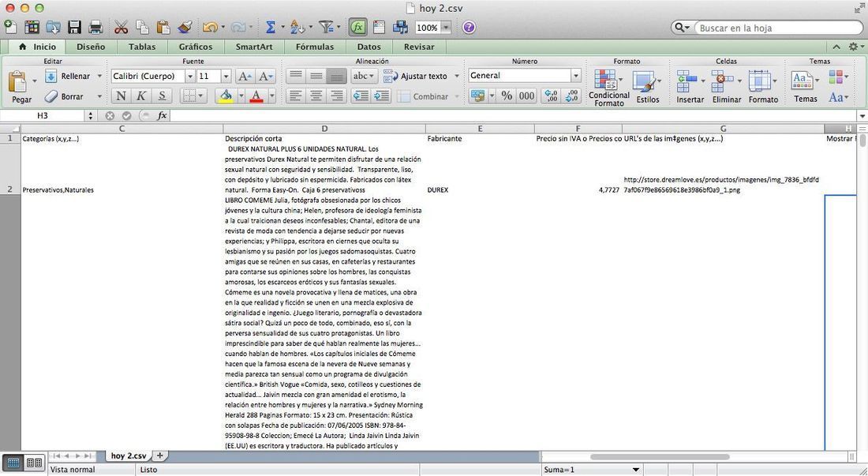Open the Media Browser icon
868x476 pixels.
tap(400, 27)
